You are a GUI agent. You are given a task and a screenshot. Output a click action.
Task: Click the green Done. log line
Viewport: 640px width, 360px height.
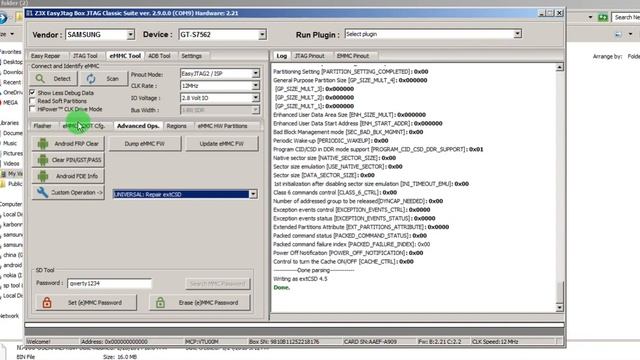(282, 287)
